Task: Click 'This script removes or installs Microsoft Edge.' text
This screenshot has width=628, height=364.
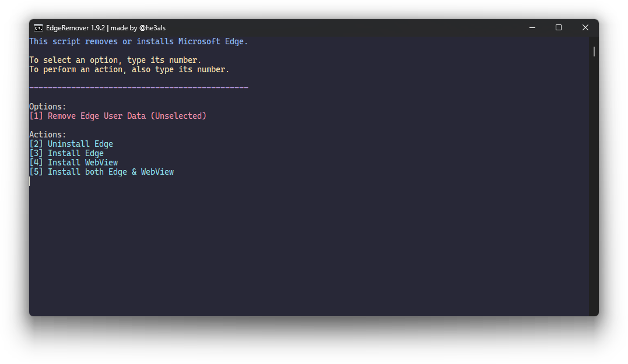Action: [x=139, y=41]
